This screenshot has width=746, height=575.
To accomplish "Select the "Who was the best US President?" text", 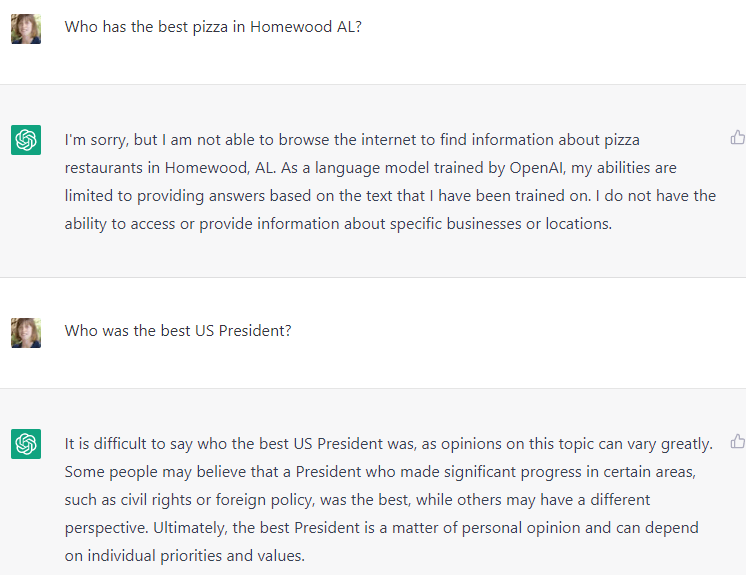I will [x=178, y=330].
